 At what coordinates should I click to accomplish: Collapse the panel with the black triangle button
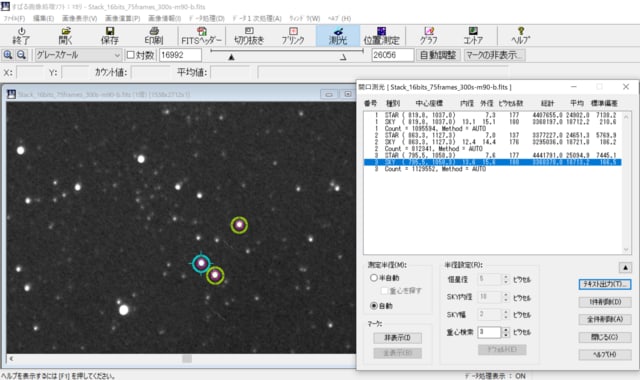point(625,268)
